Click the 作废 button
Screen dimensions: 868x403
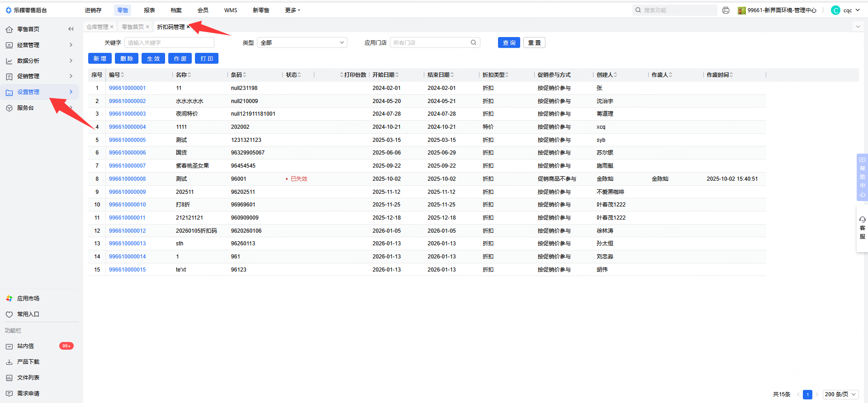pos(180,58)
